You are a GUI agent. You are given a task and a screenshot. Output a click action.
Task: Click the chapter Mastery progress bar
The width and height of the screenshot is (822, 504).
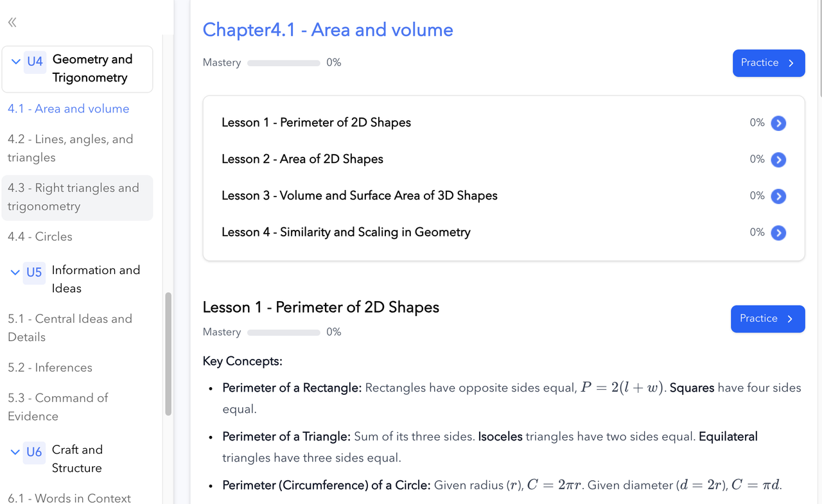click(284, 63)
